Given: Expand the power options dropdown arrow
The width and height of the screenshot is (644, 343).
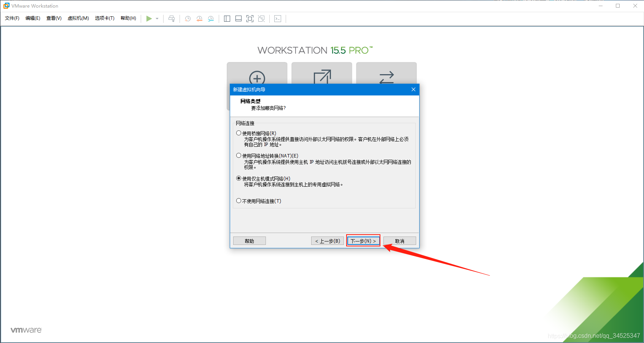Looking at the screenshot, I should [157, 19].
